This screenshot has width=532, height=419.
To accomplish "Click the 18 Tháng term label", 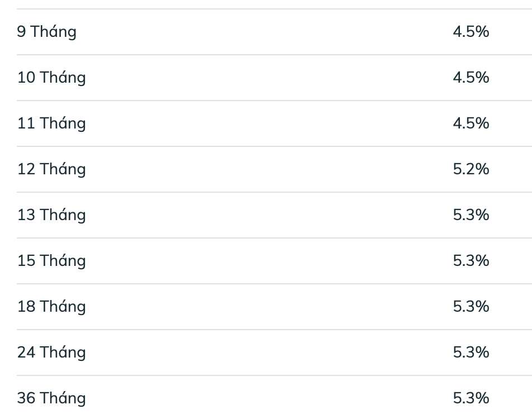I will click(x=51, y=307).
